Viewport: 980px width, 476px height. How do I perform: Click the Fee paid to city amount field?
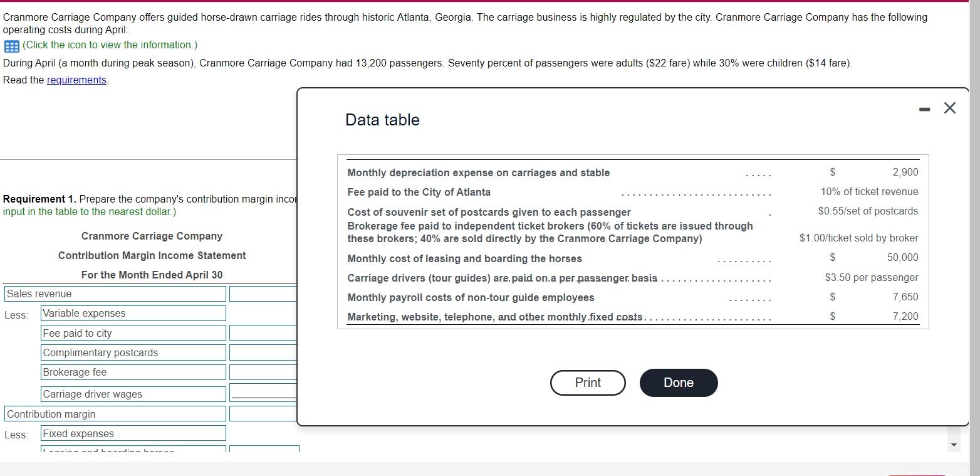pos(263,332)
